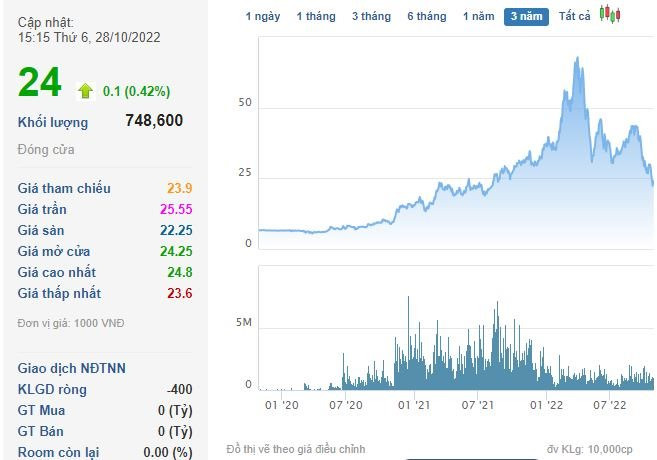Click the "Giá tham chiếu" label
The image size is (657, 460).
[64, 188]
